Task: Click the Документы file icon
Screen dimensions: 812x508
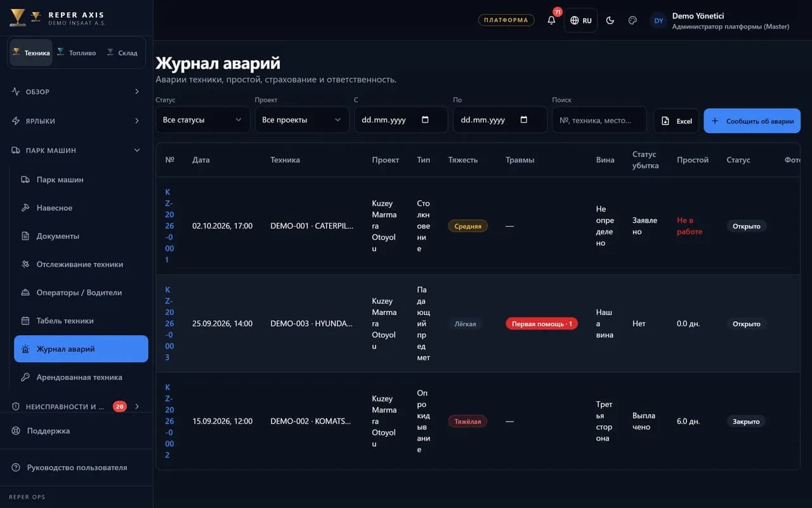Action: pos(25,236)
